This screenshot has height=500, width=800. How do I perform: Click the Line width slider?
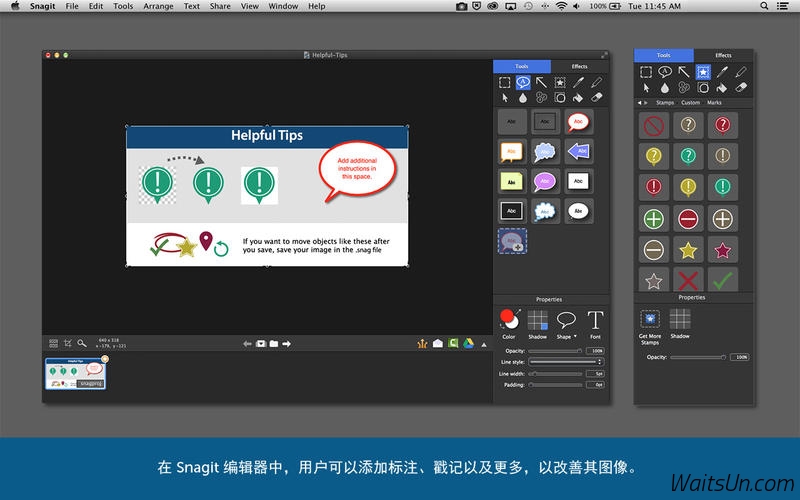[x=555, y=373]
